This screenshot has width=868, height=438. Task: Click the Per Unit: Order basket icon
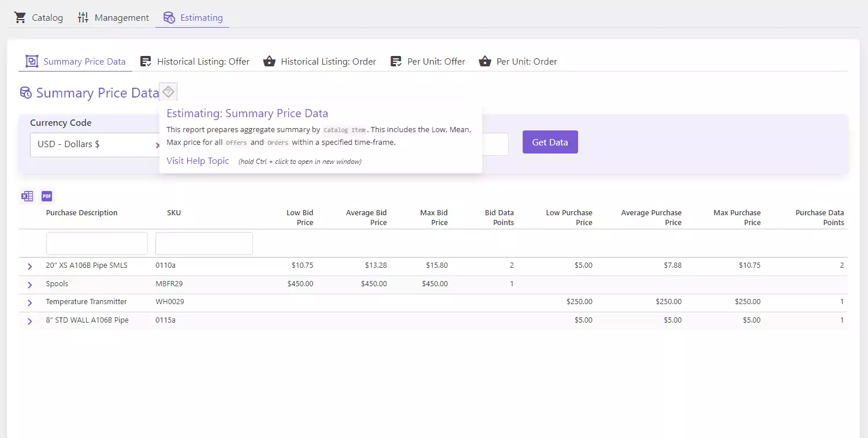pyautogui.click(x=485, y=61)
